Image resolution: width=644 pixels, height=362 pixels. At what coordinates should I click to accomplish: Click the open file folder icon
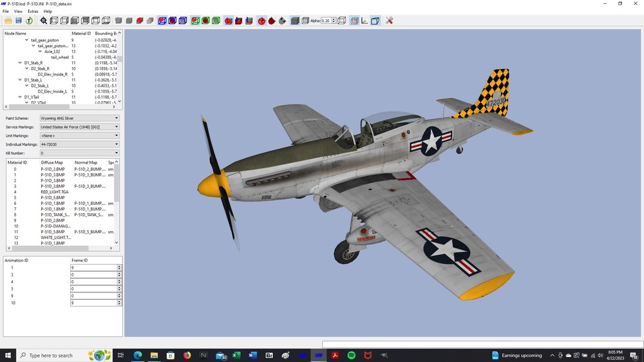click(x=8, y=21)
